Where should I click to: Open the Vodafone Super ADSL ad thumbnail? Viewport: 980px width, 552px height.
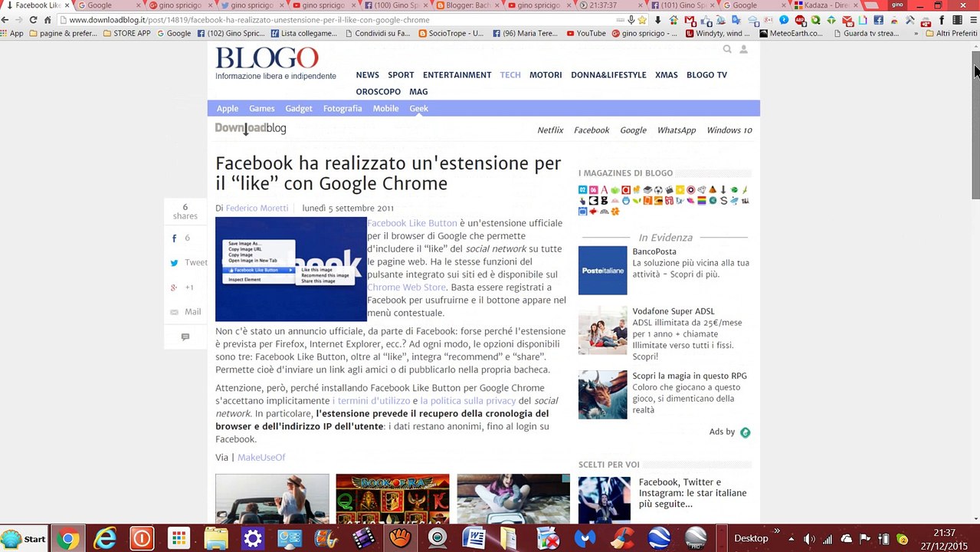pos(602,330)
